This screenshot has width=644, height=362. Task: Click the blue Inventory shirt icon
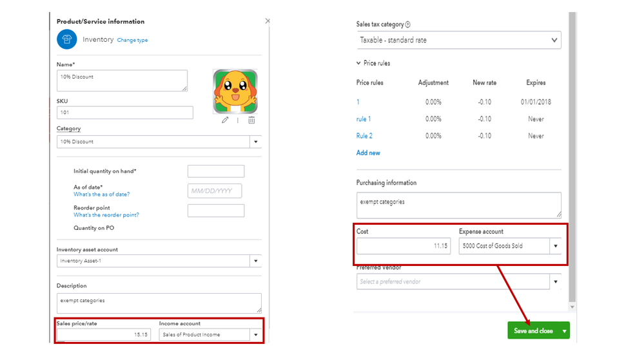click(66, 39)
